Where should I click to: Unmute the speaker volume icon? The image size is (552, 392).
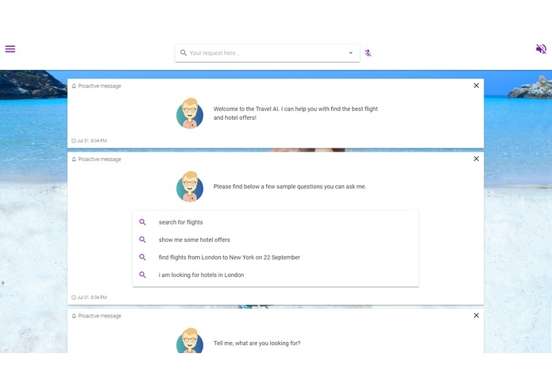541,49
